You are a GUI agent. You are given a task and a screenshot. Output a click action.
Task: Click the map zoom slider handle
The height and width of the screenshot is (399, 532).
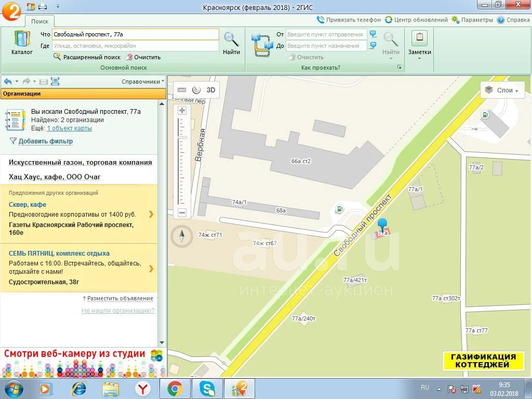pyautogui.click(x=182, y=137)
